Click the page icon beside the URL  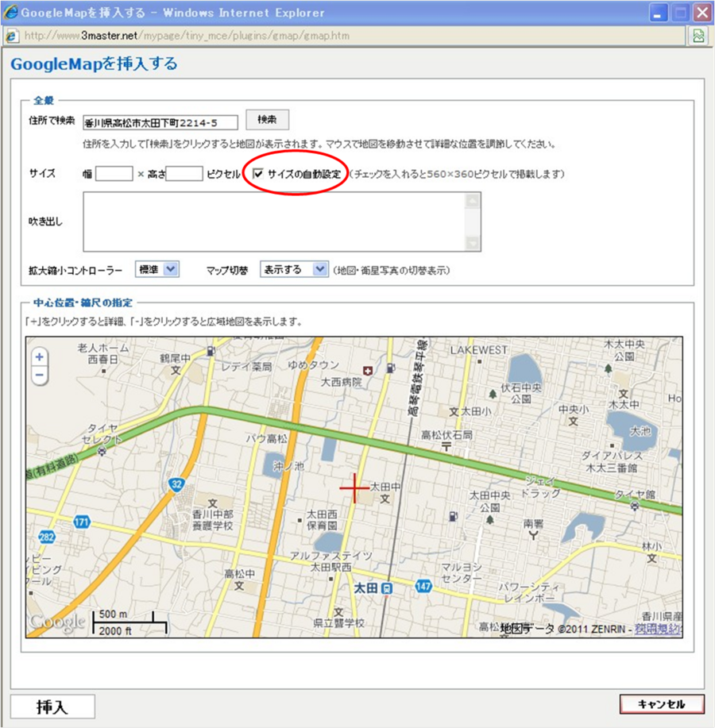(x=12, y=36)
